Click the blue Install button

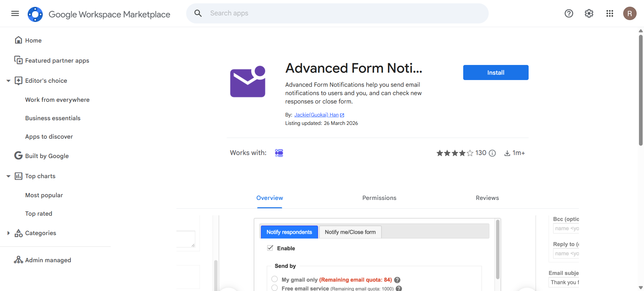pos(496,72)
